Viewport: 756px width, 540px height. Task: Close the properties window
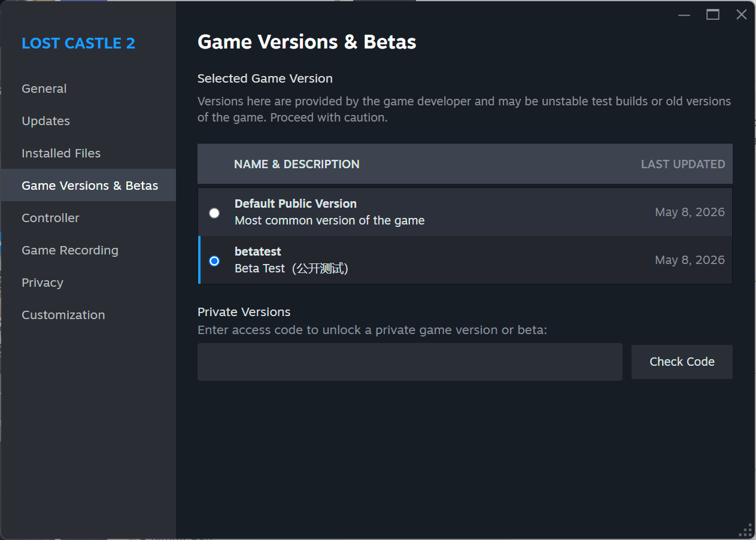point(742,15)
